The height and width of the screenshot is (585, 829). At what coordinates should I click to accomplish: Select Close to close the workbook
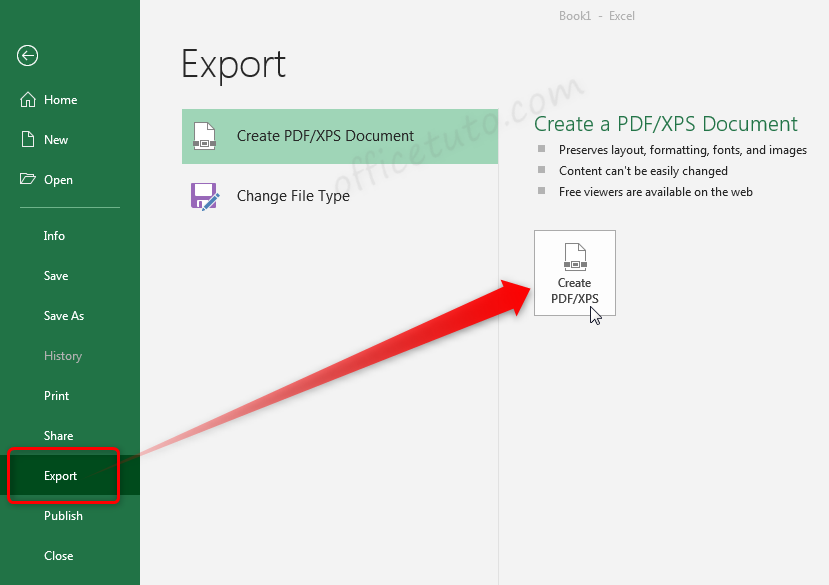point(58,555)
